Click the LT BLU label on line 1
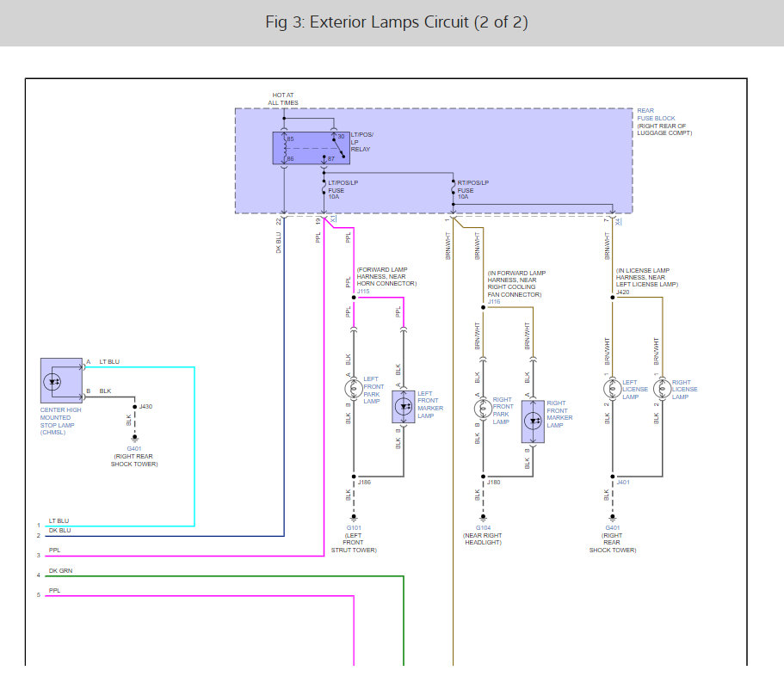 (x=59, y=521)
